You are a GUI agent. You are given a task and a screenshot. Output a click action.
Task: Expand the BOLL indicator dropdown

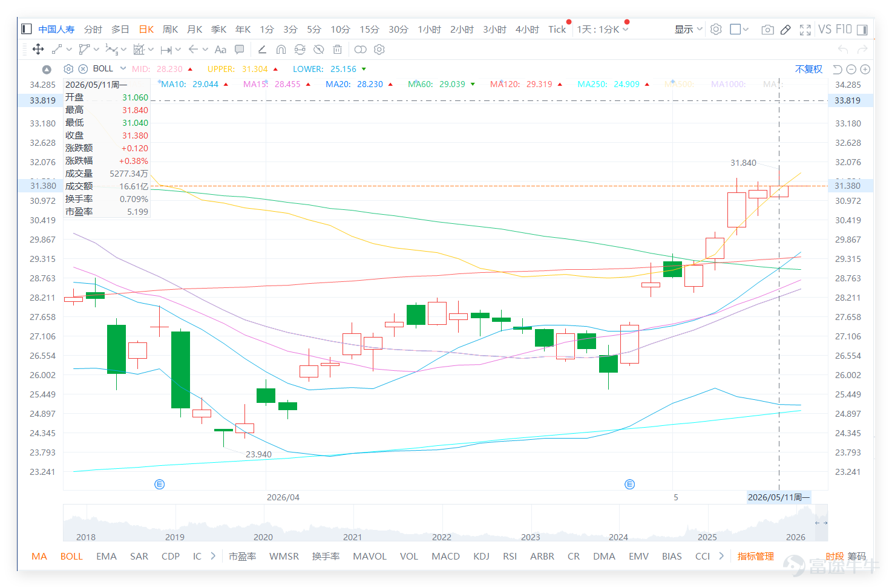coord(123,68)
